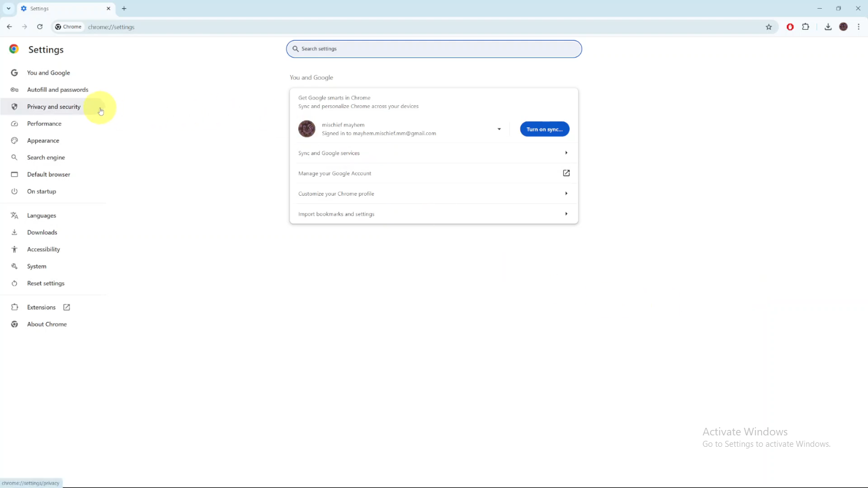868x488 pixels.
Task: Open Import bookmarks and settings row
Action: click(434, 214)
